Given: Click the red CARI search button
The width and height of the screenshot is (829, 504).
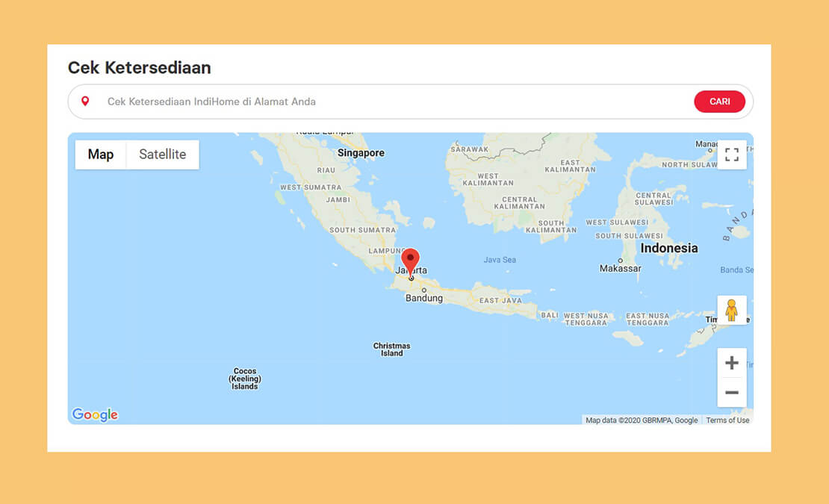Looking at the screenshot, I should point(719,102).
